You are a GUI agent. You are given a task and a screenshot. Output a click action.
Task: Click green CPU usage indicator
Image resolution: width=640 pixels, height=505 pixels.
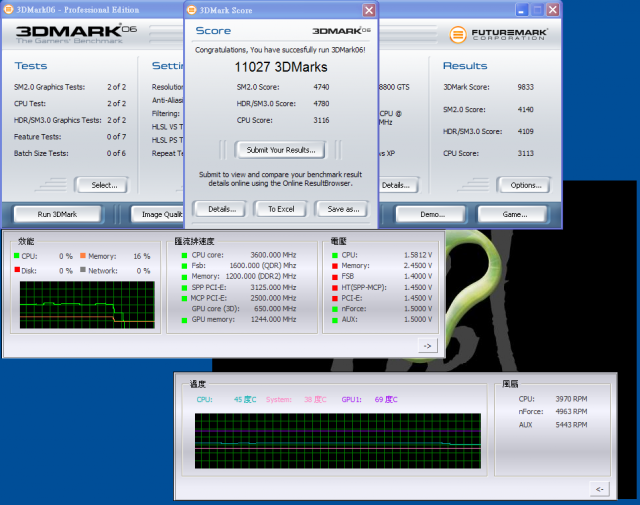(x=17, y=256)
